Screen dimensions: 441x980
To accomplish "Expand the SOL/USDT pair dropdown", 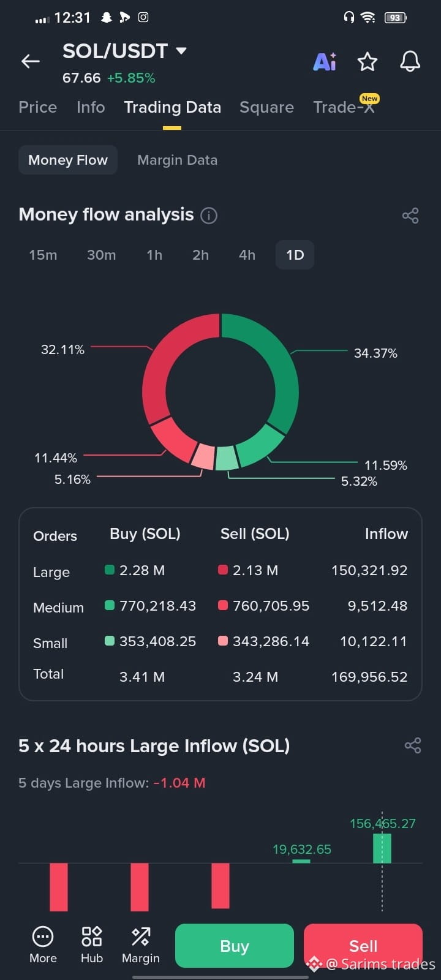I will tap(181, 50).
